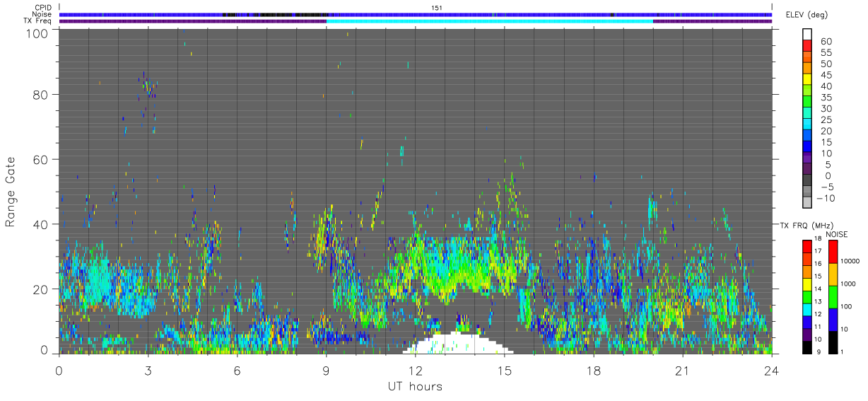Click the UT hours axis title

click(414, 386)
